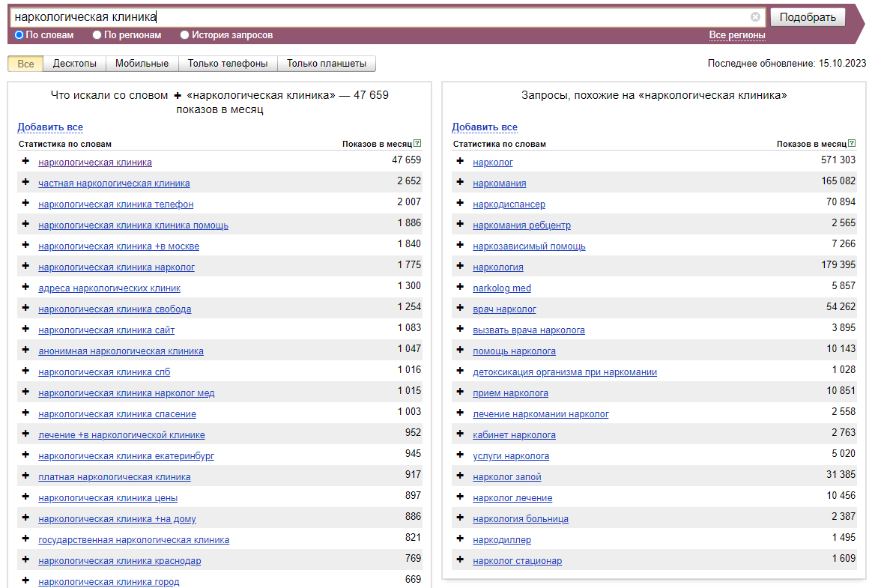The image size is (869, 588).
Task: Click plus beside 'помощь нарколога'
Action: pyautogui.click(x=460, y=350)
